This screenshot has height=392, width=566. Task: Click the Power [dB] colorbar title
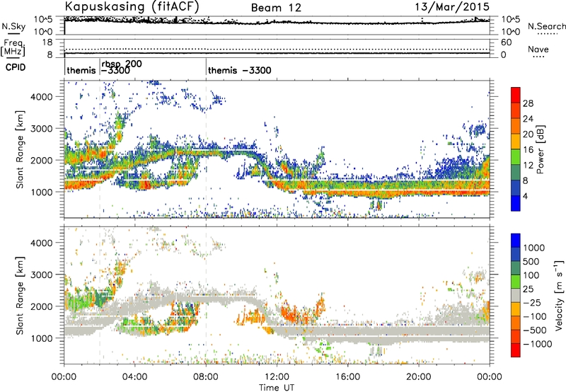tap(541, 149)
